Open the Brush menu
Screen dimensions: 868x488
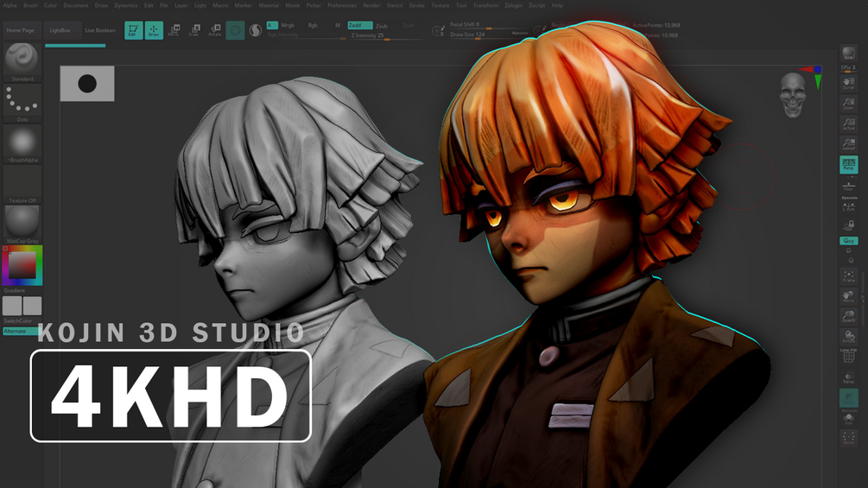click(x=30, y=5)
